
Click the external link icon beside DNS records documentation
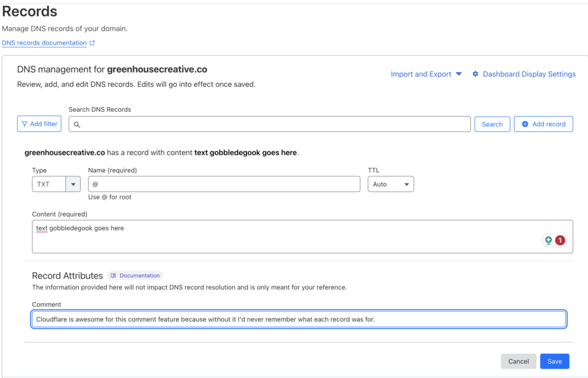(92, 43)
